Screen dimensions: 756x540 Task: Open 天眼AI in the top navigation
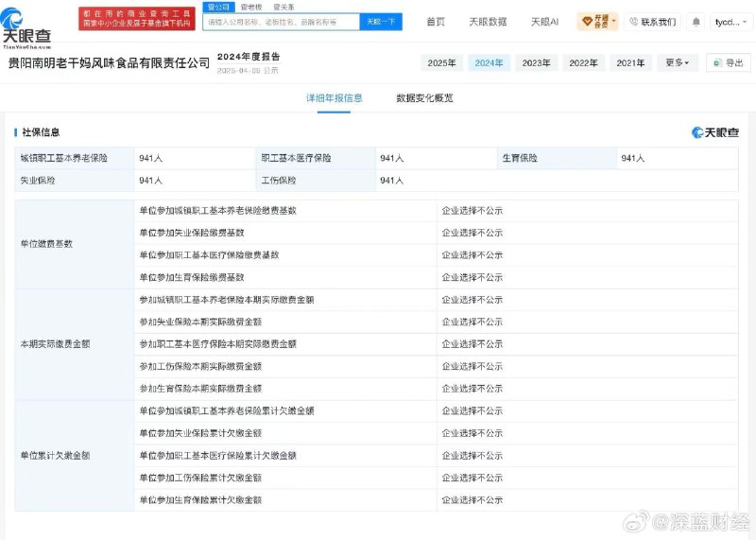pyautogui.click(x=544, y=22)
